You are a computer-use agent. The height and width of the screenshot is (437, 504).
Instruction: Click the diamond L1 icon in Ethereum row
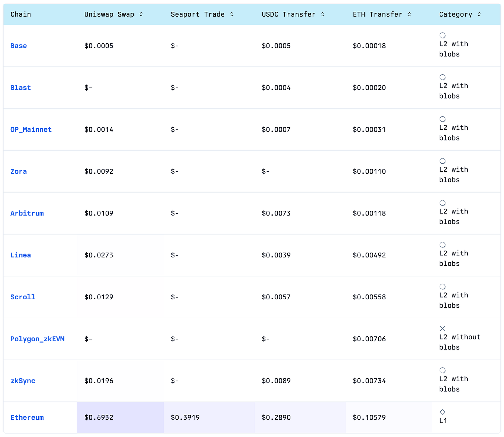coord(442,412)
